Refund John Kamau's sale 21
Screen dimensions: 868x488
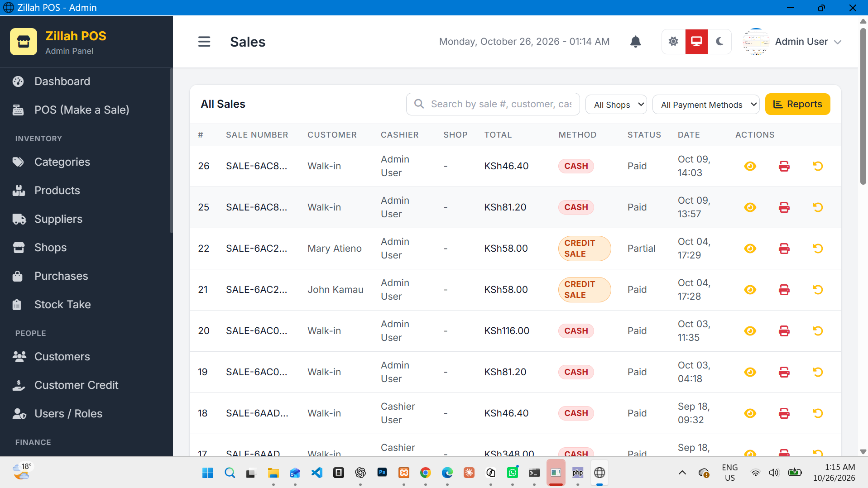tap(818, 290)
